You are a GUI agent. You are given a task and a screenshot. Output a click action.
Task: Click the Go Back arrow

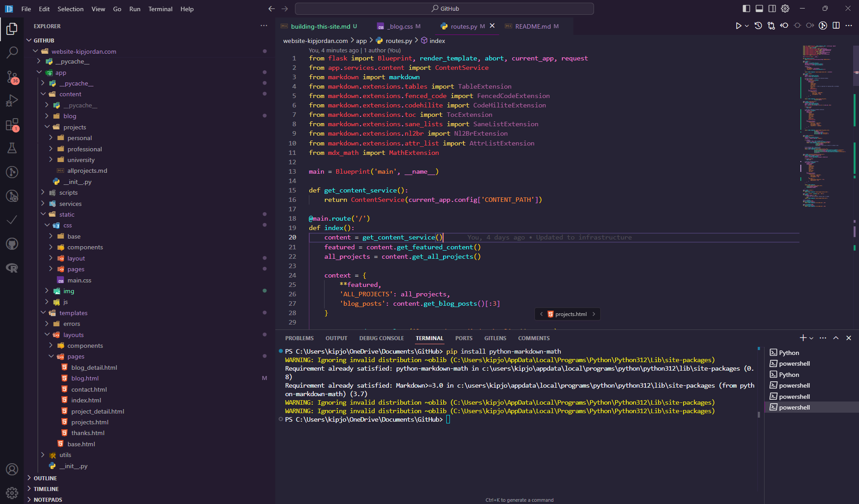(272, 9)
